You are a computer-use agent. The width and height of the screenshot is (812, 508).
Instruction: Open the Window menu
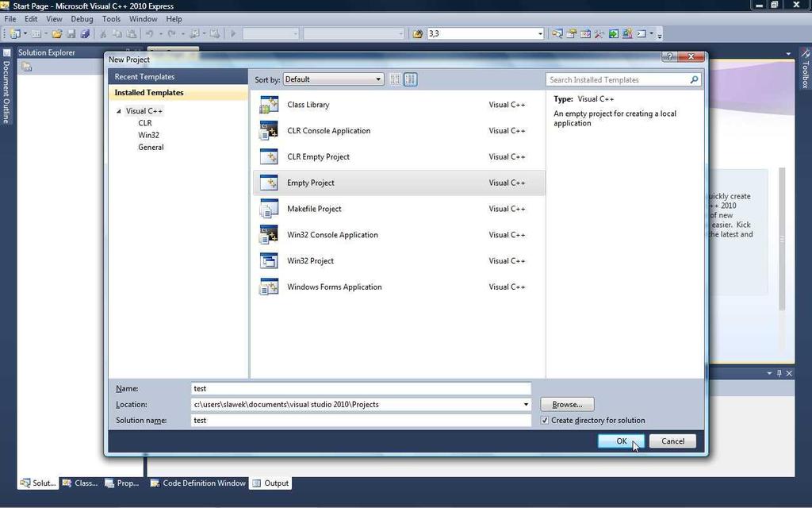143,19
